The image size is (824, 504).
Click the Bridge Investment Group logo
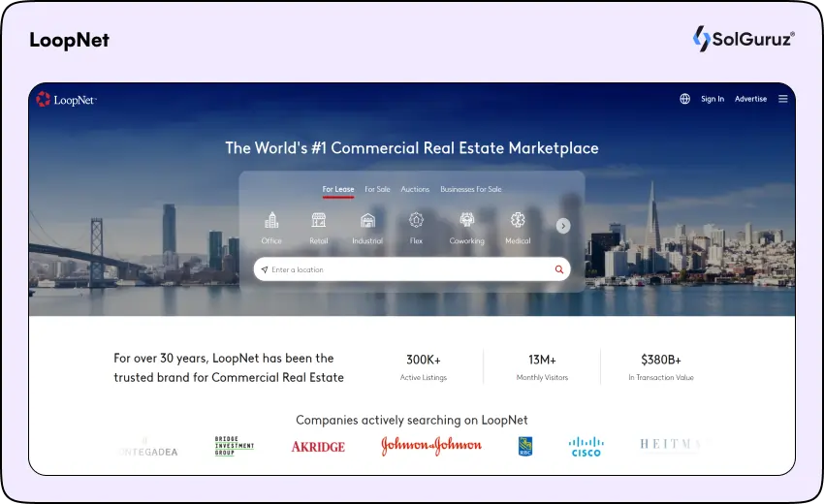point(234,446)
